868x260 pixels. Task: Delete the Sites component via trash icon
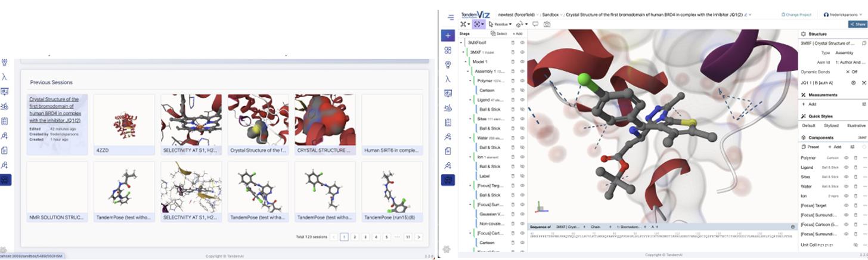[855, 177]
